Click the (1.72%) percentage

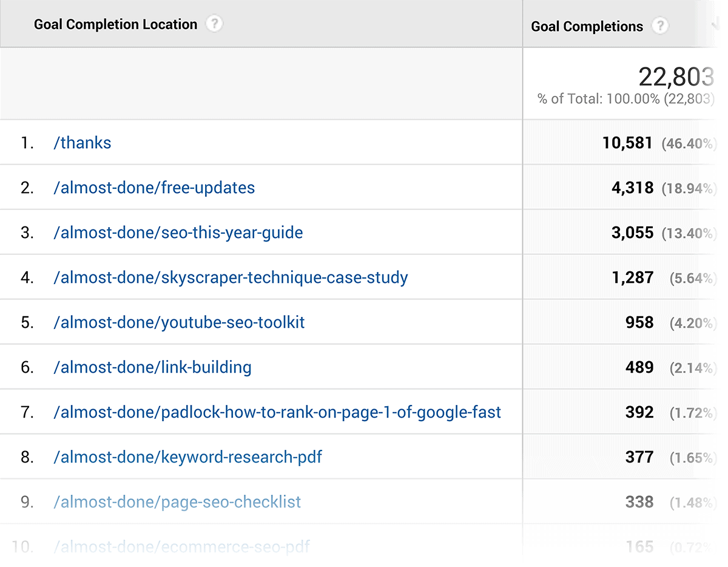click(693, 413)
